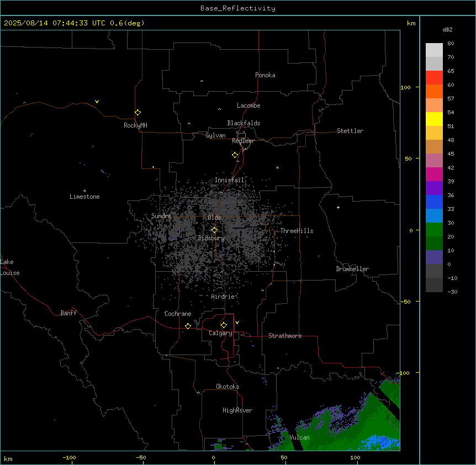The image size is (476, 465).
Task: Click the Lake Louise label
Action: 10,267
